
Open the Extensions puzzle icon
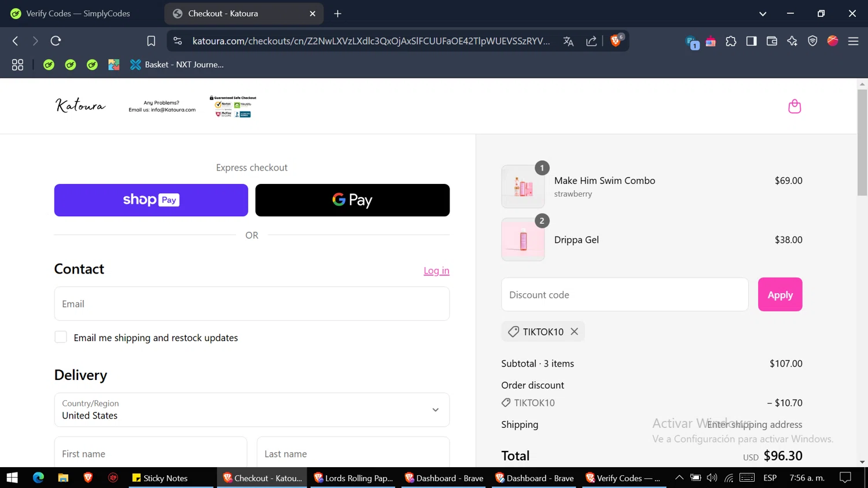click(x=731, y=40)
